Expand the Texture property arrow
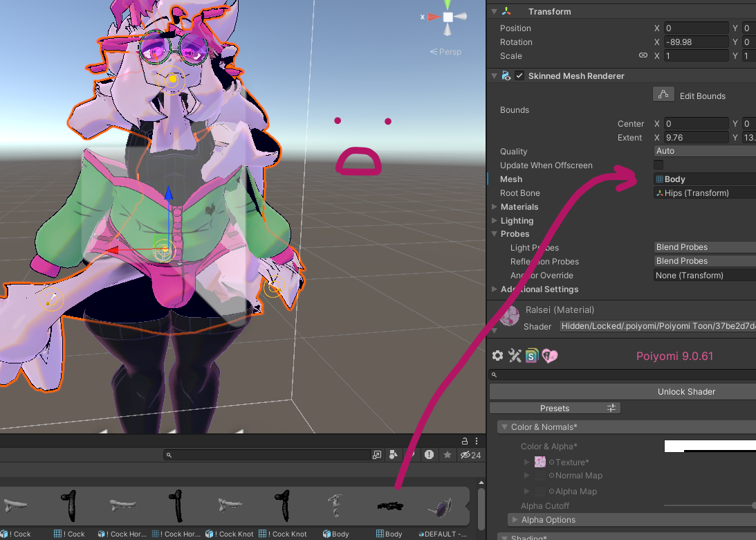The image size is (756, 540). coord(527,462)
